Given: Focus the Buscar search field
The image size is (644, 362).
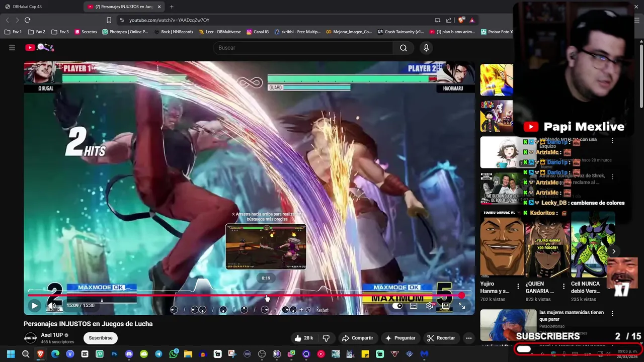Looking at the screenshot, I should [303, 48].
